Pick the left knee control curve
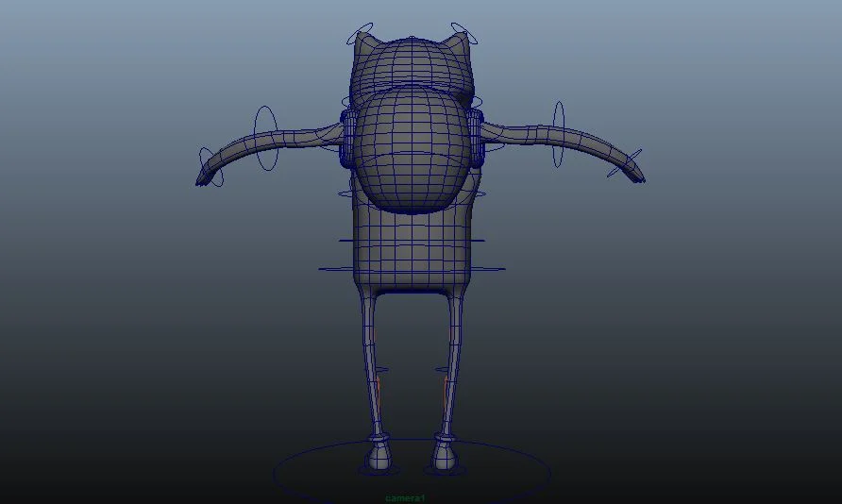Image resolution: width=842 pixels, height=504 pixels. 381,370
